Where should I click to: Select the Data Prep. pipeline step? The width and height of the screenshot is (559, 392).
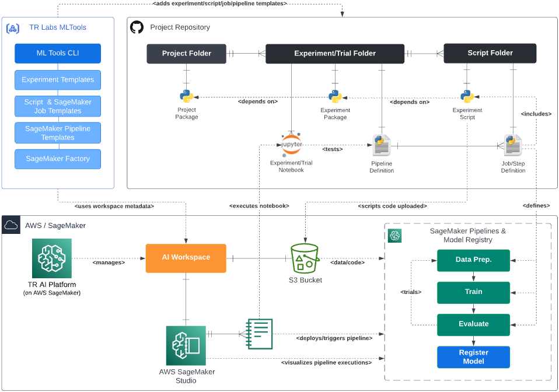[x=473, y=261]
